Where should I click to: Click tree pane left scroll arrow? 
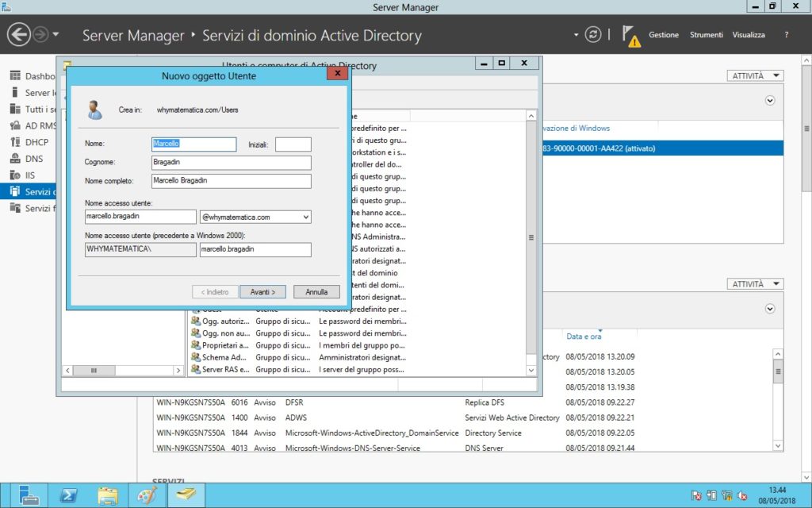(x=67, y=370)
